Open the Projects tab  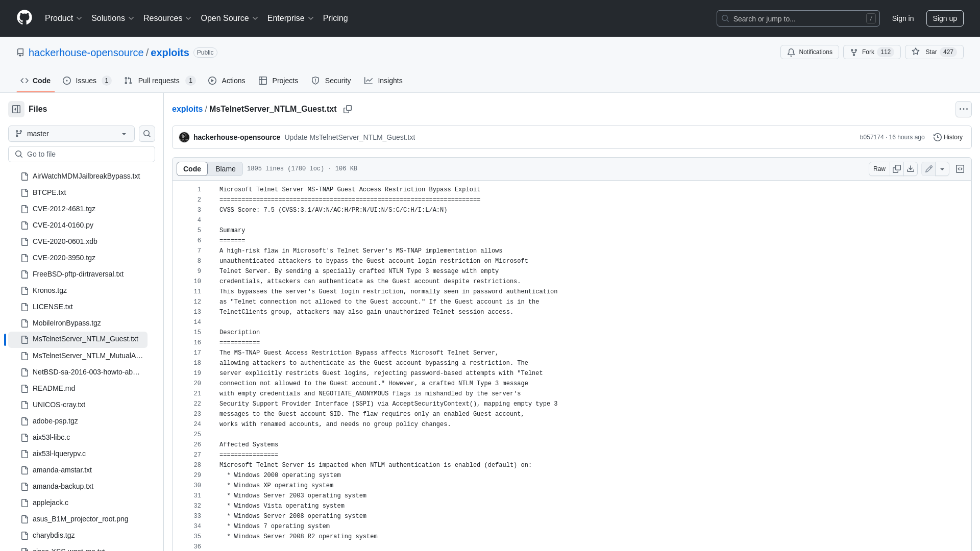coord(278,81)
